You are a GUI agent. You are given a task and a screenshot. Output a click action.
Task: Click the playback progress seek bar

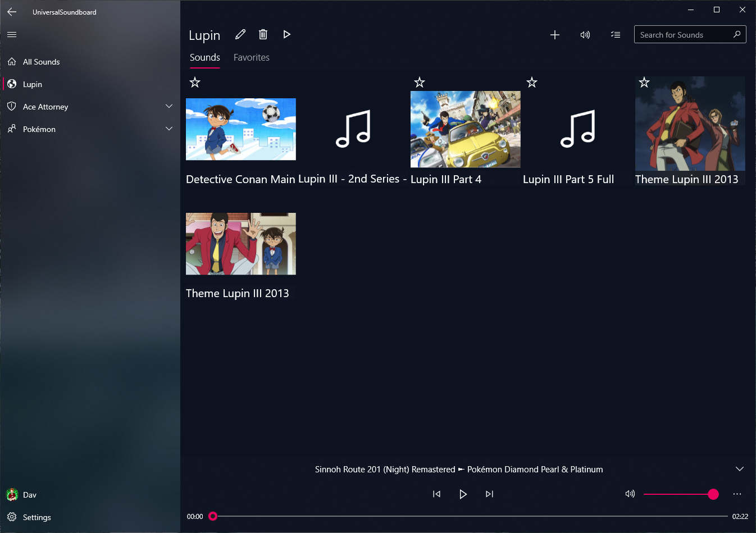468,516
